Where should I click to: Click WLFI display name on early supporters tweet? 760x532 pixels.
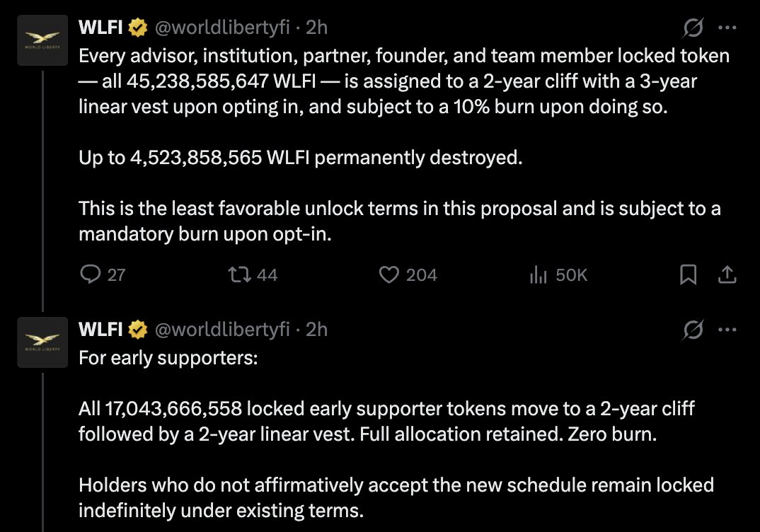[101, 329]
